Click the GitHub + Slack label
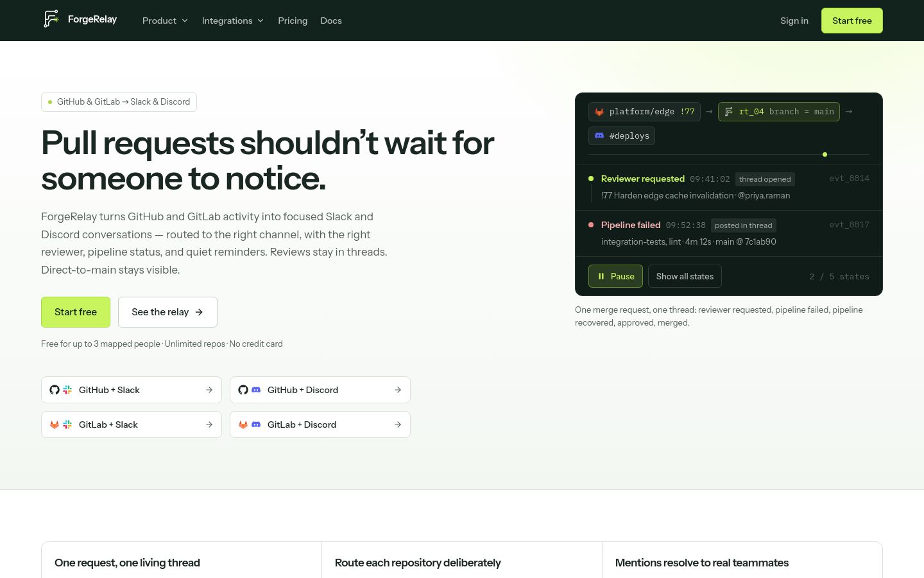Viewport: 924px width, 578px height. click(x=109, y=390)
